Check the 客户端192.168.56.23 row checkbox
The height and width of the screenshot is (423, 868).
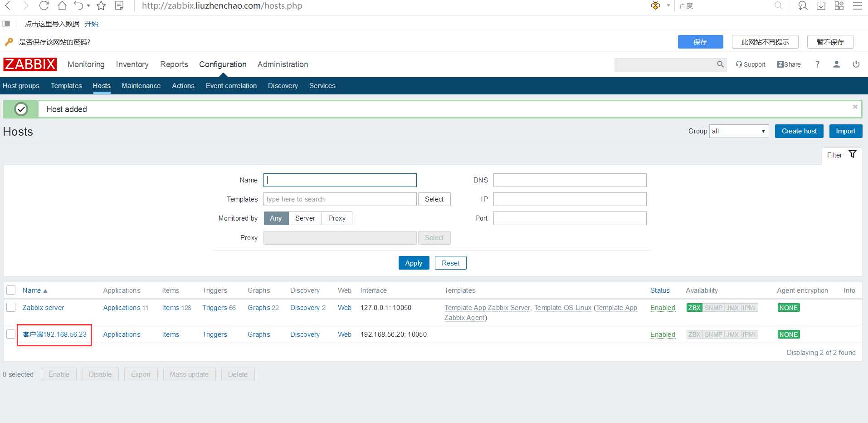coord(11,334)
